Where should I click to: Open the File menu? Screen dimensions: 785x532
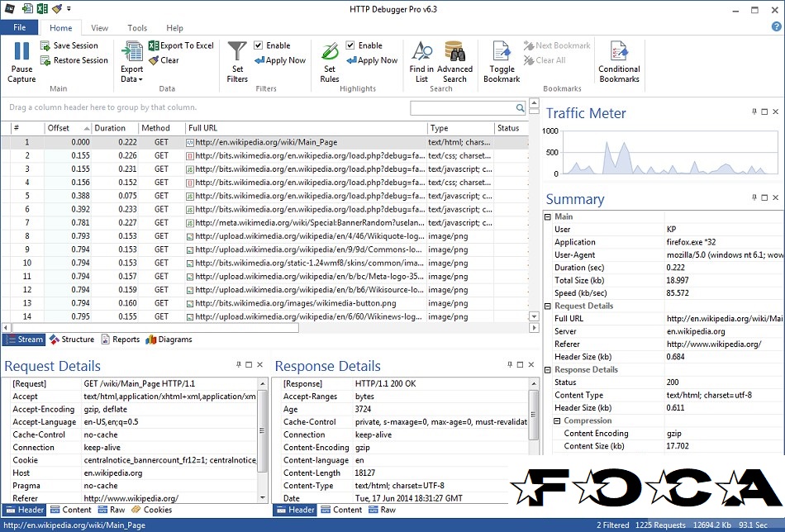click(20, 27)
